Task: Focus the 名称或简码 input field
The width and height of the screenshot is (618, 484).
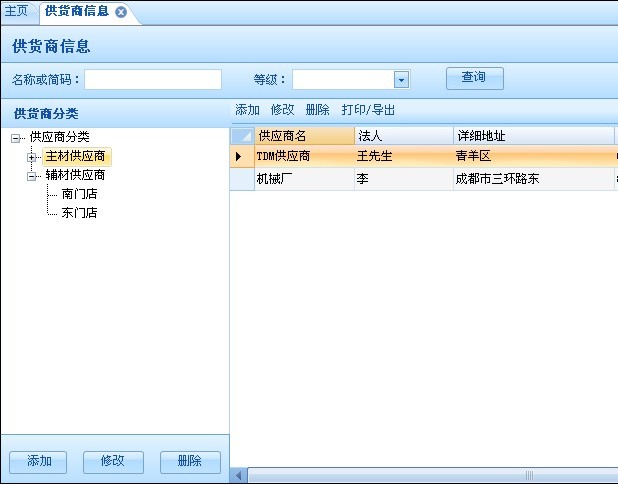Action: [153, 80]
